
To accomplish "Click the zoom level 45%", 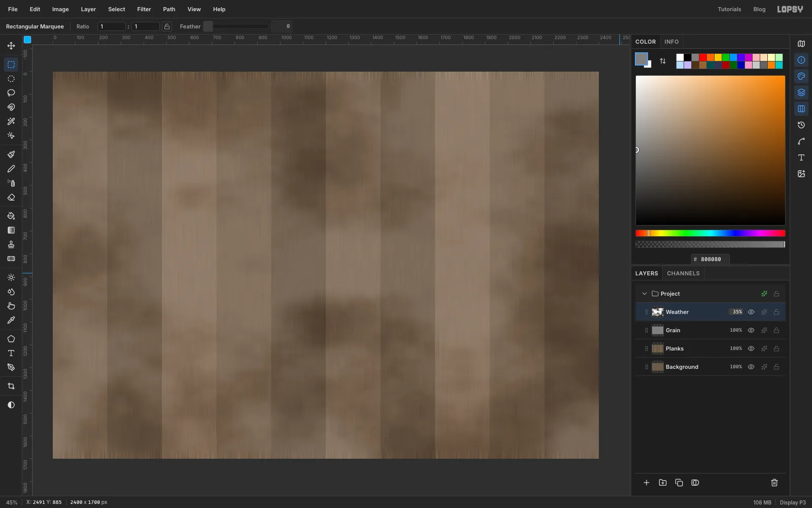I will click(x=12, y=502).
